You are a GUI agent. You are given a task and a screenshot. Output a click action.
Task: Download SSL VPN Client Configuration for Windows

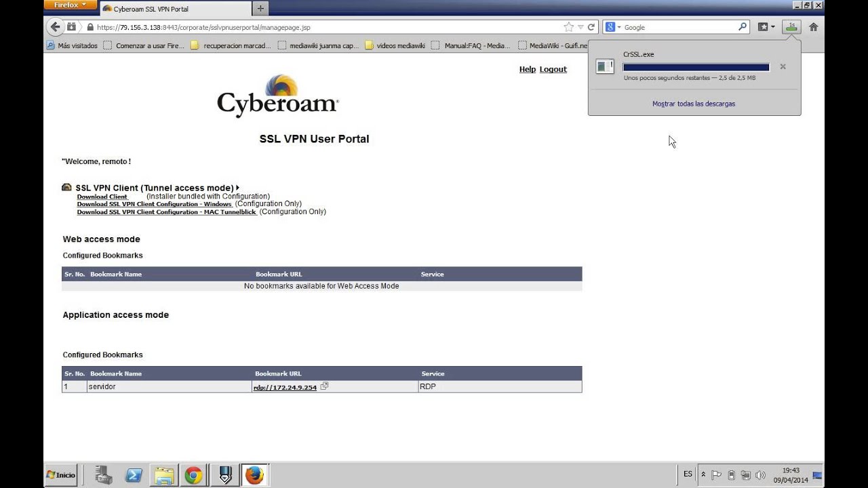(x=154, y=204)
